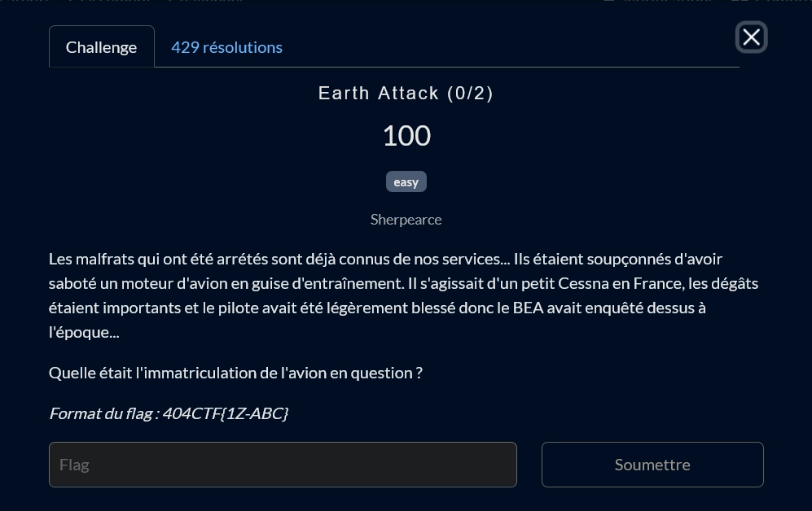Click the "Format du flag" label
Image resolution: width=812 pixels, height=511 pixels.
(103, 413)
